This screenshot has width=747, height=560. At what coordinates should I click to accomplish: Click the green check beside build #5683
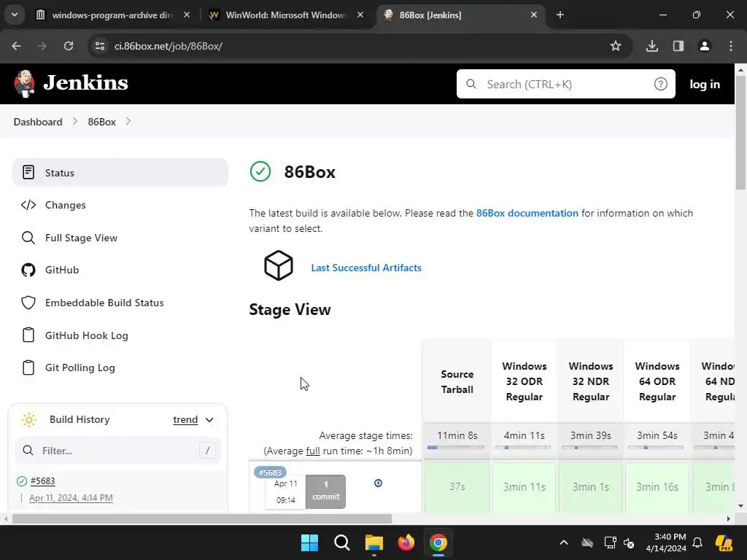coord(21,481)
